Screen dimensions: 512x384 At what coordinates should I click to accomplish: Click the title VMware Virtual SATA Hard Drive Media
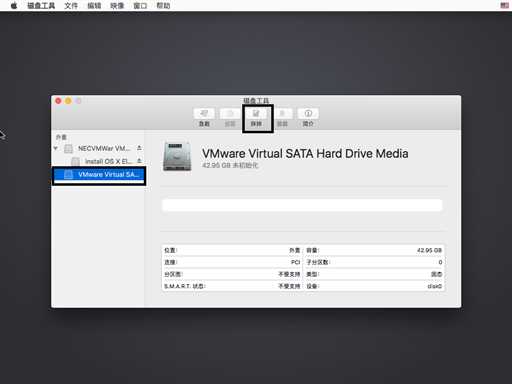coord(305,154)
